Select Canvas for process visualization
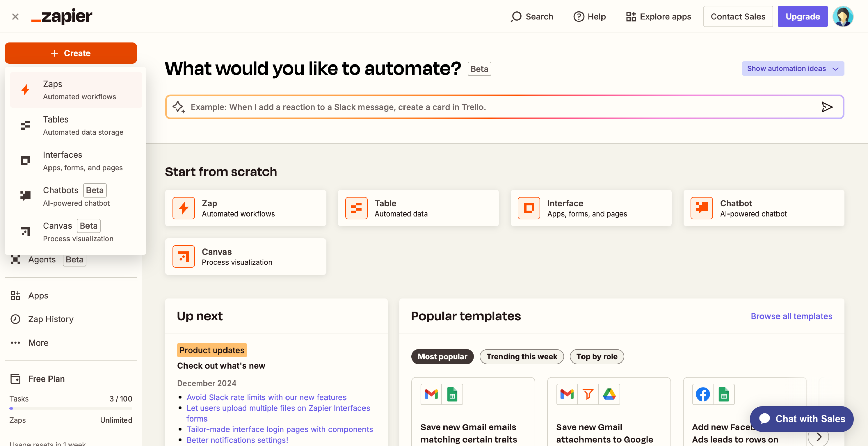 coord(75,231)
